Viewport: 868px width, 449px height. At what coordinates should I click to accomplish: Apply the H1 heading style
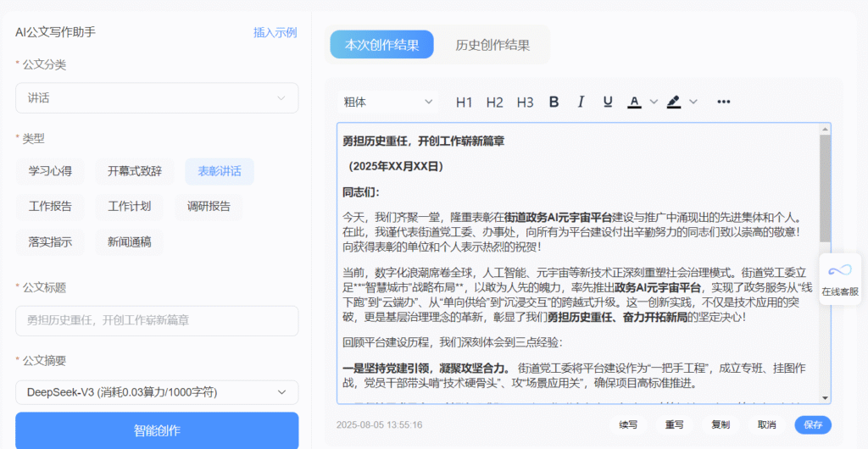click(464, 102)
